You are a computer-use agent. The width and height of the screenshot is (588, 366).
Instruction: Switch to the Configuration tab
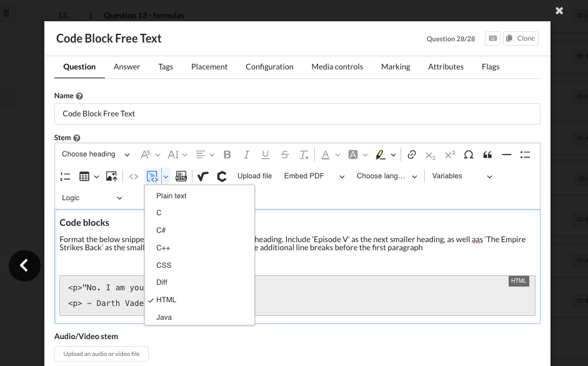click(x=269, y=67)
